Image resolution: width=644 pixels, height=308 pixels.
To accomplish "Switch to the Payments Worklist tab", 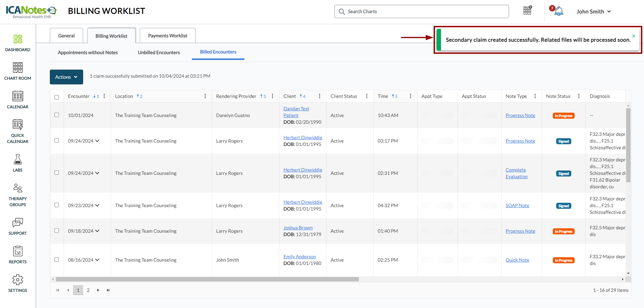I will tap(167, 36).
